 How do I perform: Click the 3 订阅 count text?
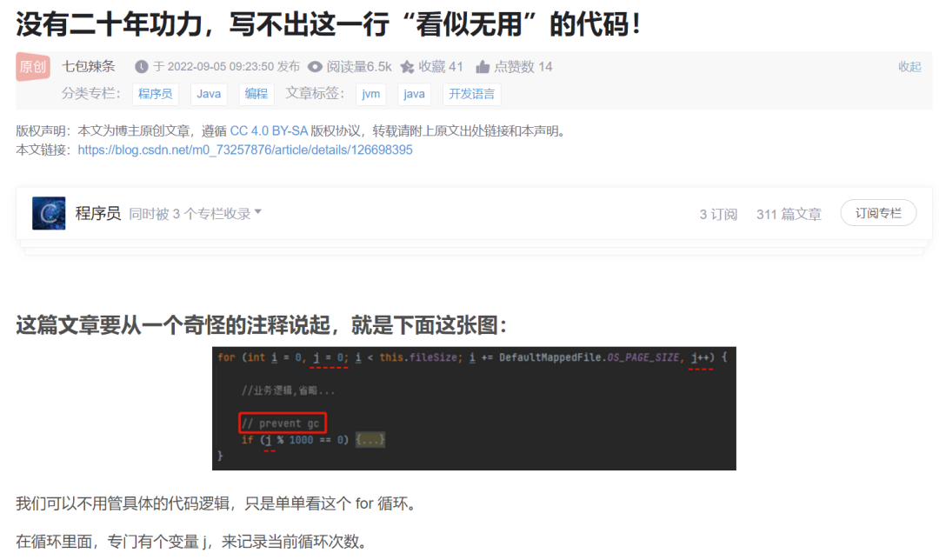coord(719,215)
